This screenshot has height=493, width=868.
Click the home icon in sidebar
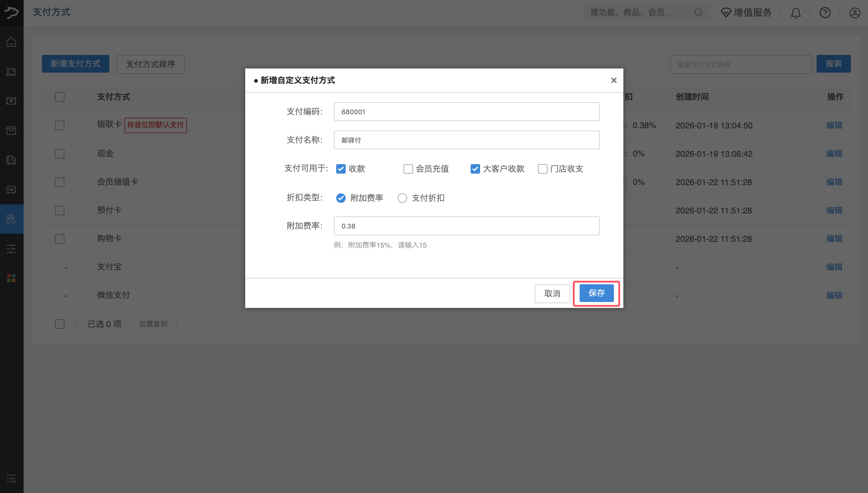(x=11, y=42)
